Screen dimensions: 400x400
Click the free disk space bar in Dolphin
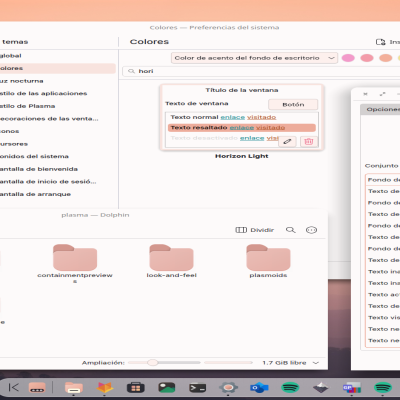click(229, 363)
